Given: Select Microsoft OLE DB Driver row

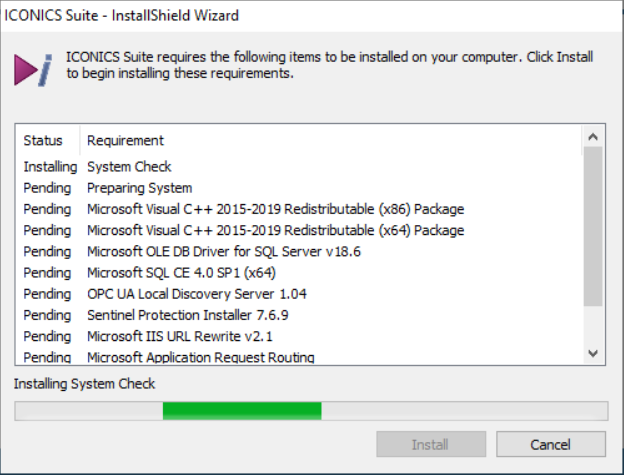Looking at the screenshot, I should [x=298, y=251].
